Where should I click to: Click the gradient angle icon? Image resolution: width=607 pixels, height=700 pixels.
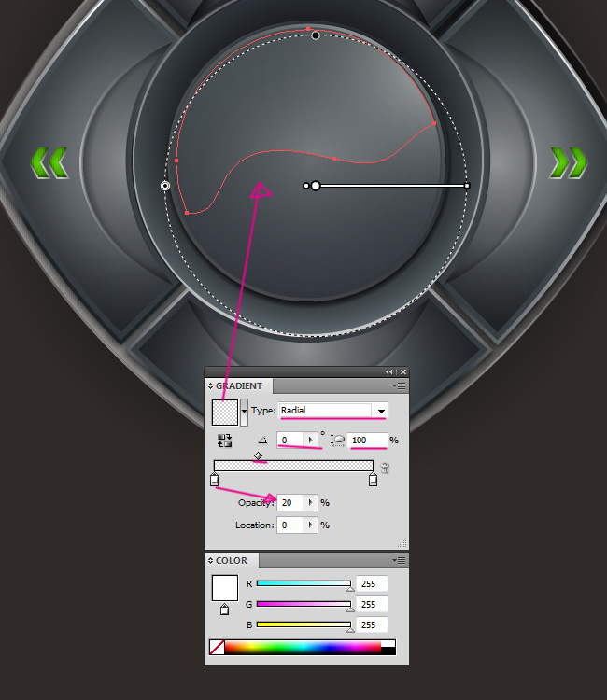click(262, 441)
